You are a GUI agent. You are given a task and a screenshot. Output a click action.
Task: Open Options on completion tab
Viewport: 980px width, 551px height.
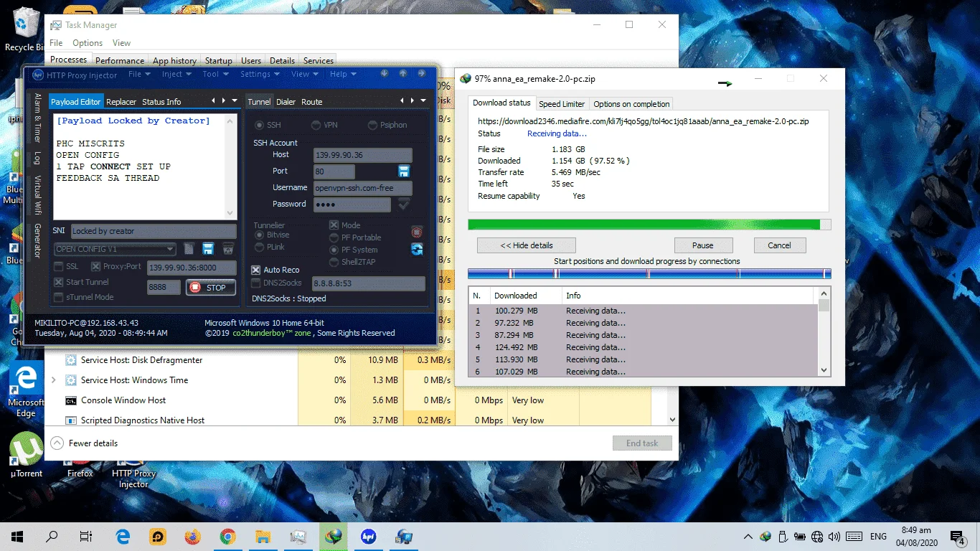click(631, 104)
